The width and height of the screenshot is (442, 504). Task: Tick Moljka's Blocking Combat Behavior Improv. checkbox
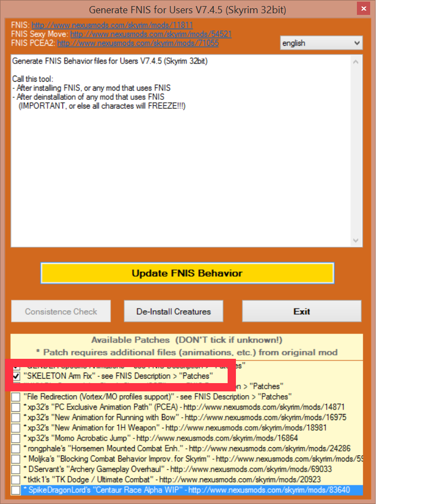click(x=16, y=459)
